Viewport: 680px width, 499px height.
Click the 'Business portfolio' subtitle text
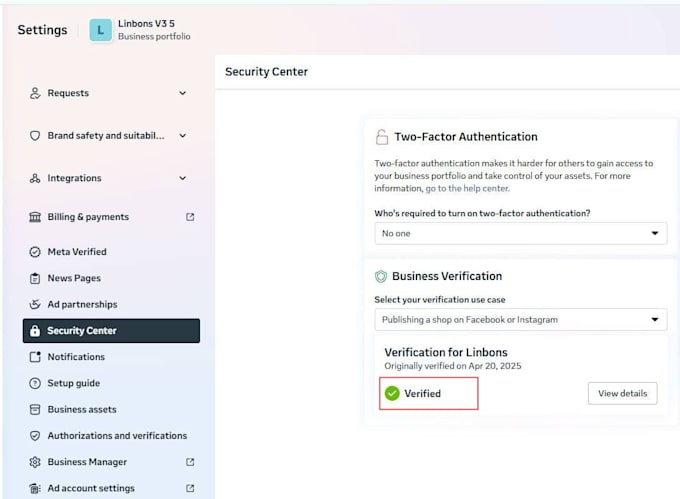click(x=154, y=36)
